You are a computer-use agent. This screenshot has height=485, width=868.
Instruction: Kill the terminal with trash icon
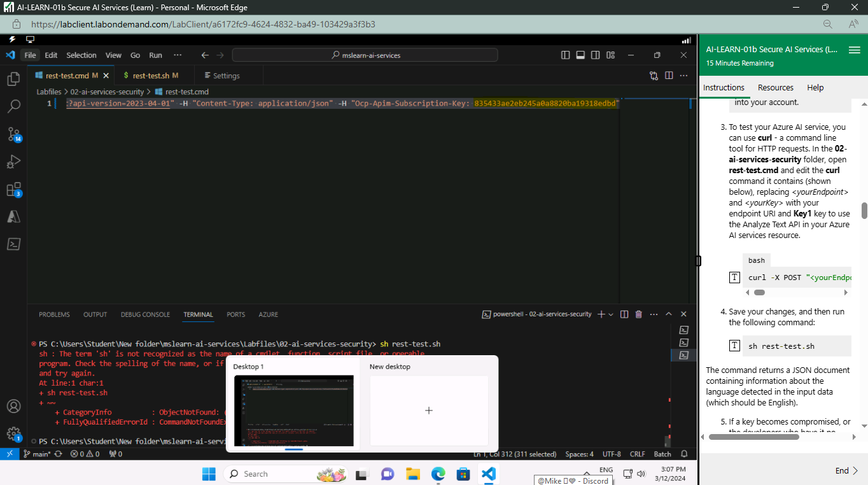pyautogui.click(x=639, y=314)
